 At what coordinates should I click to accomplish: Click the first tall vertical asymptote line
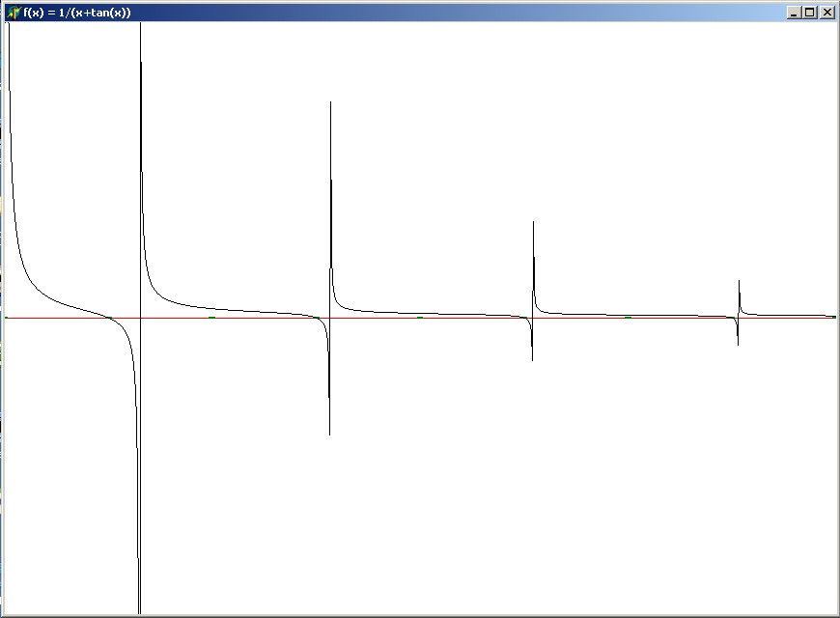click(x=141, y=193)
